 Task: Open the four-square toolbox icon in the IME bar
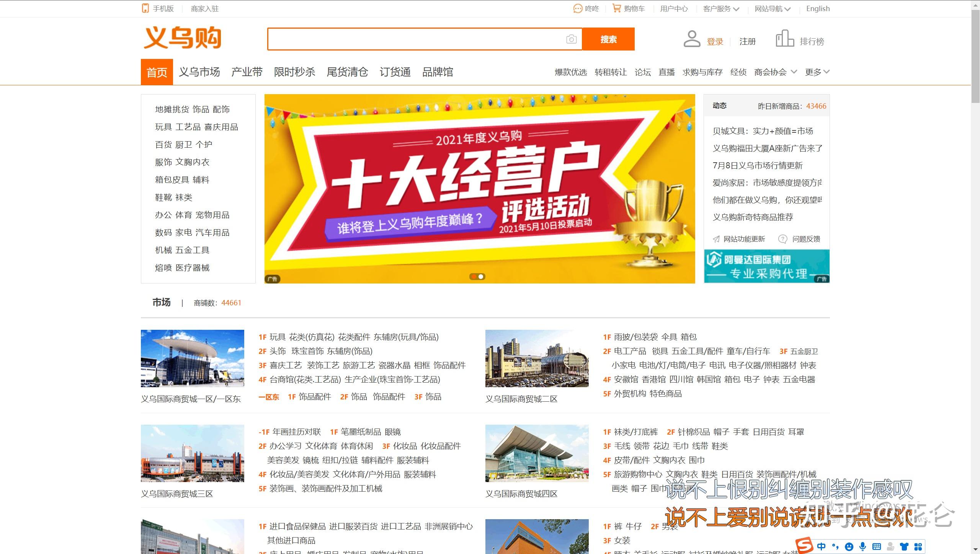point(918,547)
